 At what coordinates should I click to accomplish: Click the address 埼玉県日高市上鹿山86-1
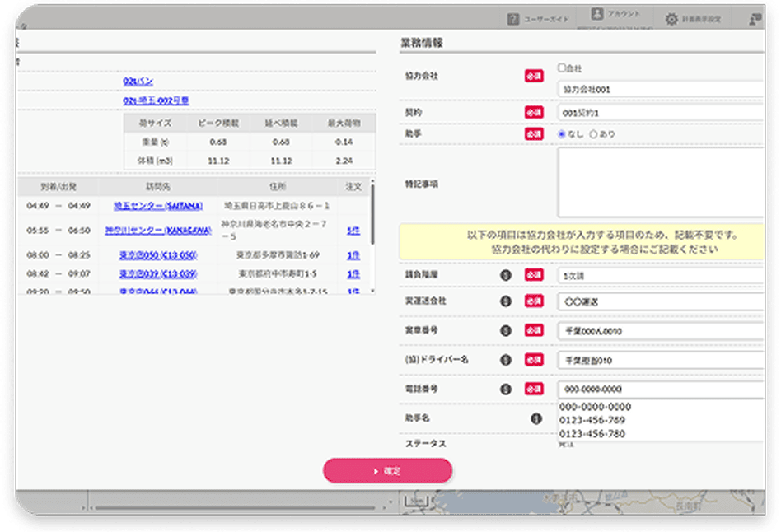click(x=277, y=206)
